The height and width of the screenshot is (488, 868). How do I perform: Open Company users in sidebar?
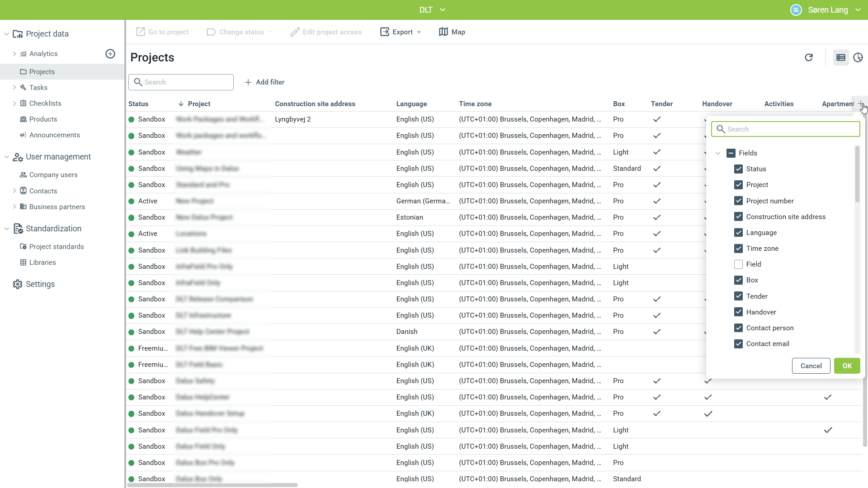(x=53, y=175)
